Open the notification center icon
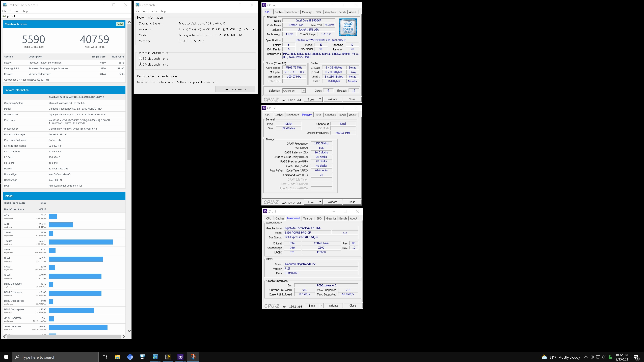The height and width of the screenshot is (362, 644). coord(636,357)
